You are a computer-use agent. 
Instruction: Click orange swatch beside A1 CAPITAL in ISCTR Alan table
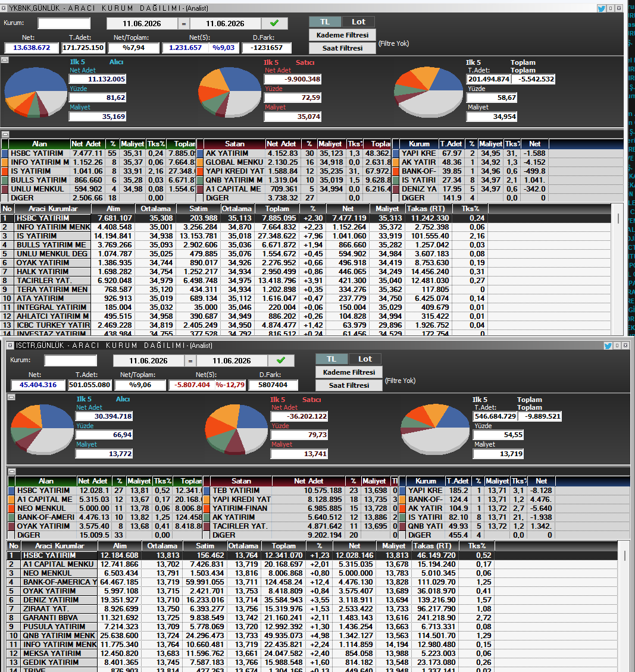pyautogui.click(x=11, y=500)
